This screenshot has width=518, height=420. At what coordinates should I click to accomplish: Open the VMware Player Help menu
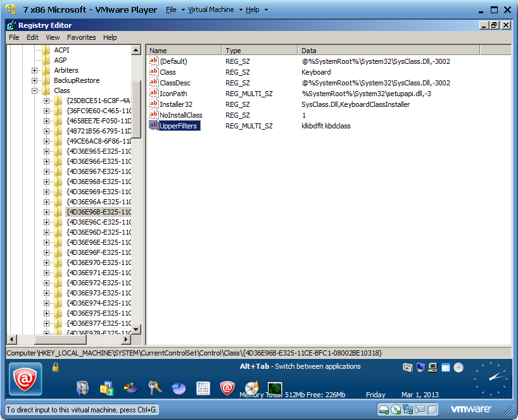(256, 9)
